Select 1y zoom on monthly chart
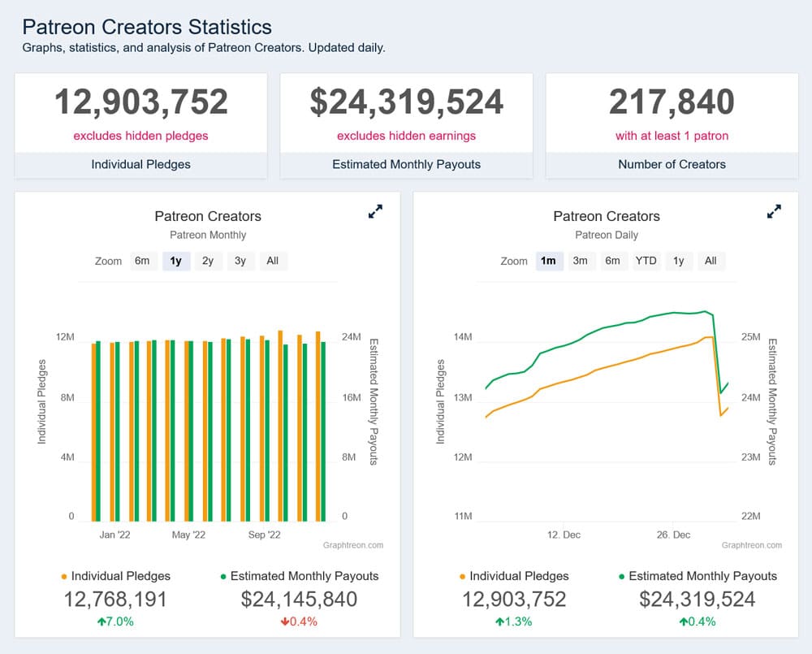Screen dimensions: 812x654 click(175, 261)
